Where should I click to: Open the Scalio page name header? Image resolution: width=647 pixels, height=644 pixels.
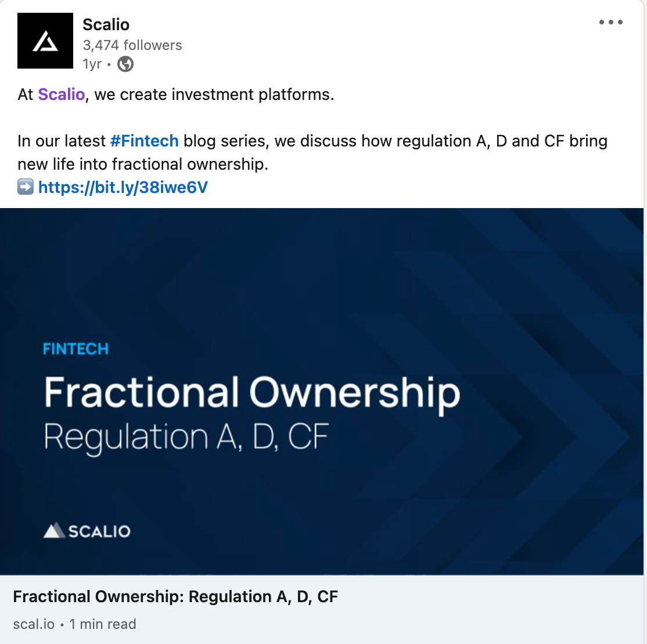[x=106, y=25]
